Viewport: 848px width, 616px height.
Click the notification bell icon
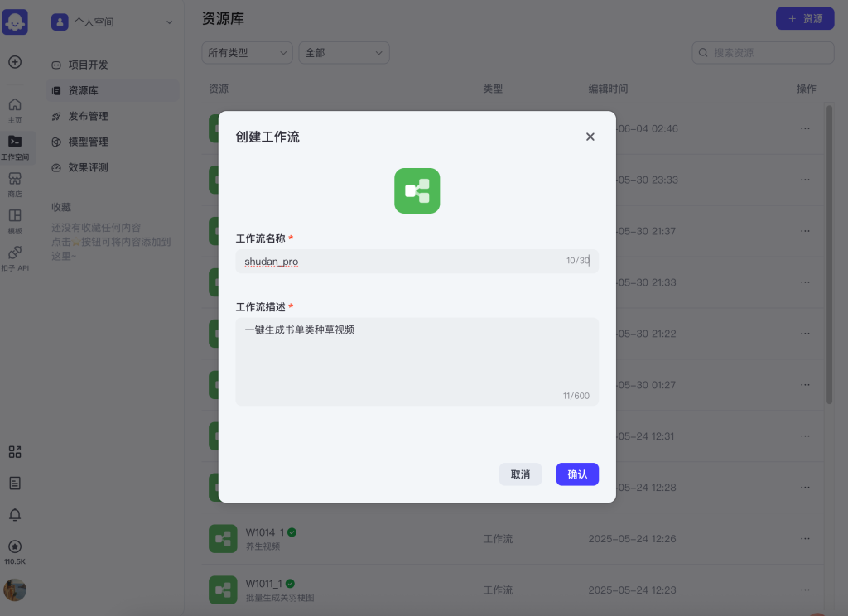(x=16, y=514)
